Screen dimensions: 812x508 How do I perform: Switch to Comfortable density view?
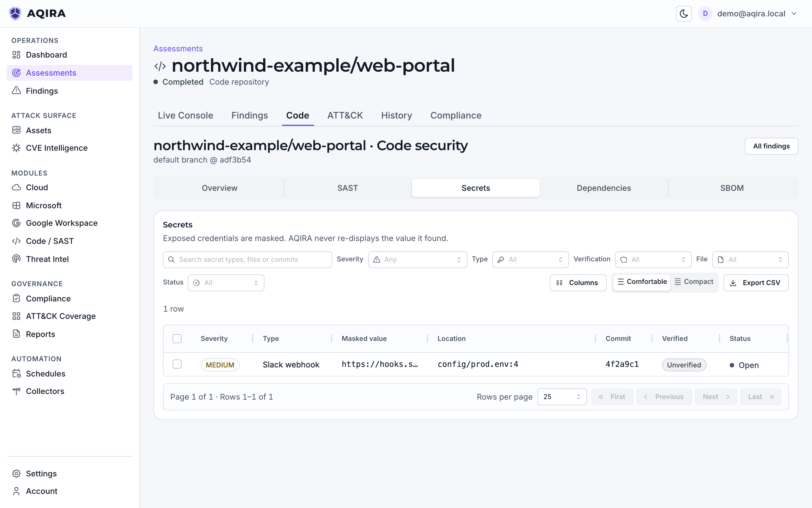(642, 282)
